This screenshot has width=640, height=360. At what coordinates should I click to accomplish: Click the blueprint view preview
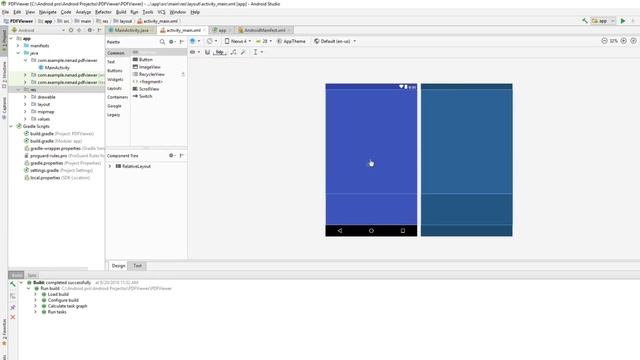(467, 160)
